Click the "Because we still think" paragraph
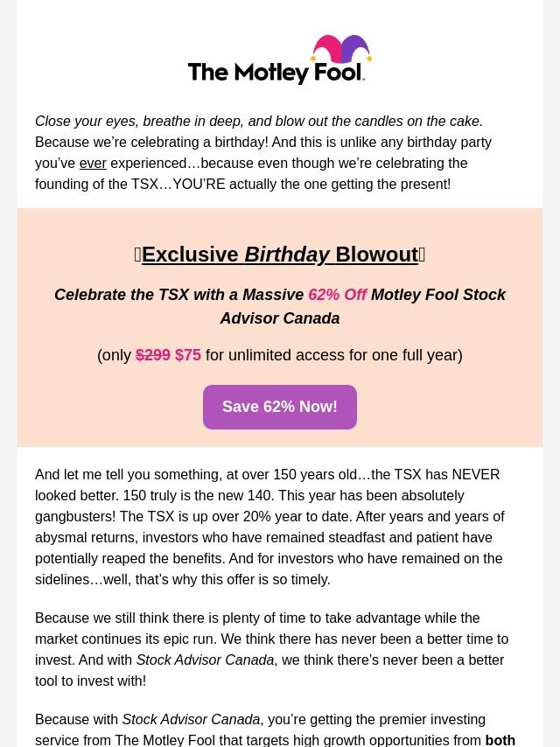This screenshot has height=747, width=560. pos(271,649)
